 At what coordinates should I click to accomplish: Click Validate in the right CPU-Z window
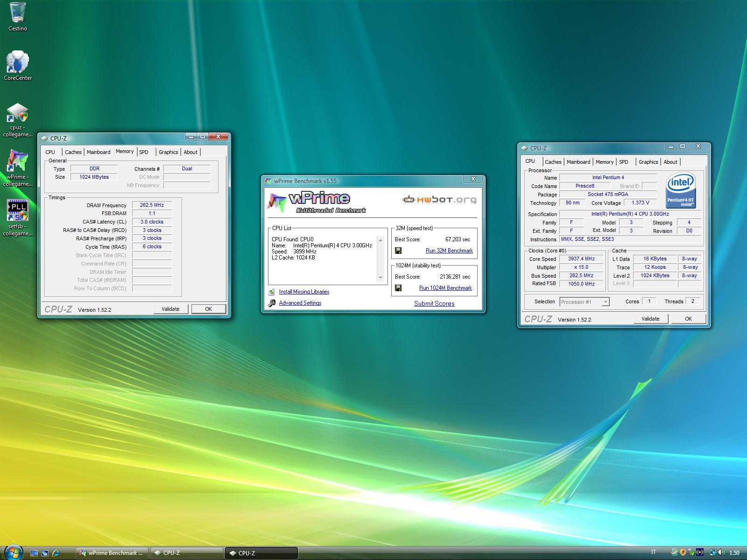650,319
